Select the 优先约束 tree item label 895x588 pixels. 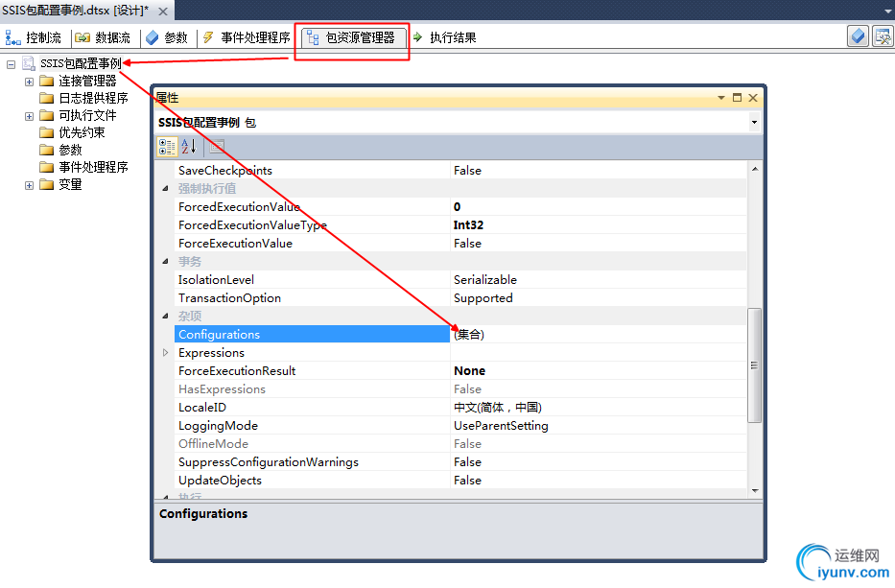point(82,132)
